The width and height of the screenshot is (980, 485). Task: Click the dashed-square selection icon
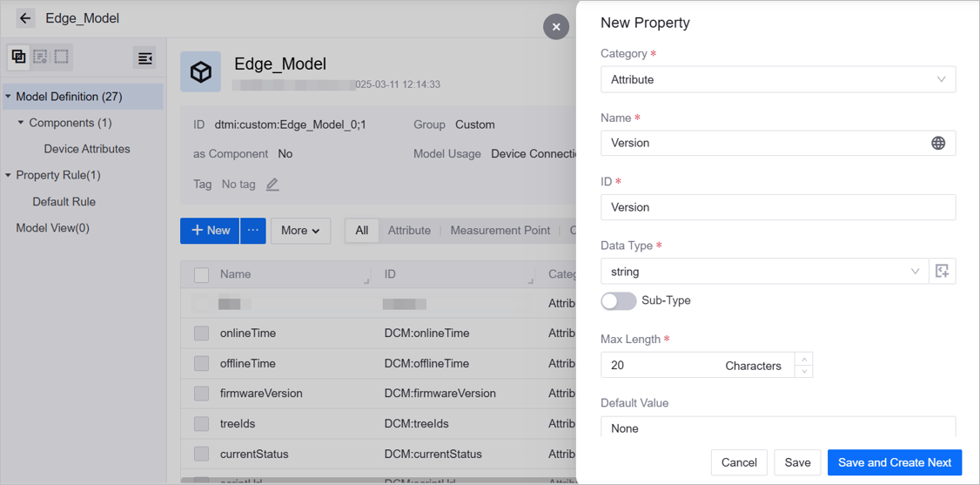point(62,57)
